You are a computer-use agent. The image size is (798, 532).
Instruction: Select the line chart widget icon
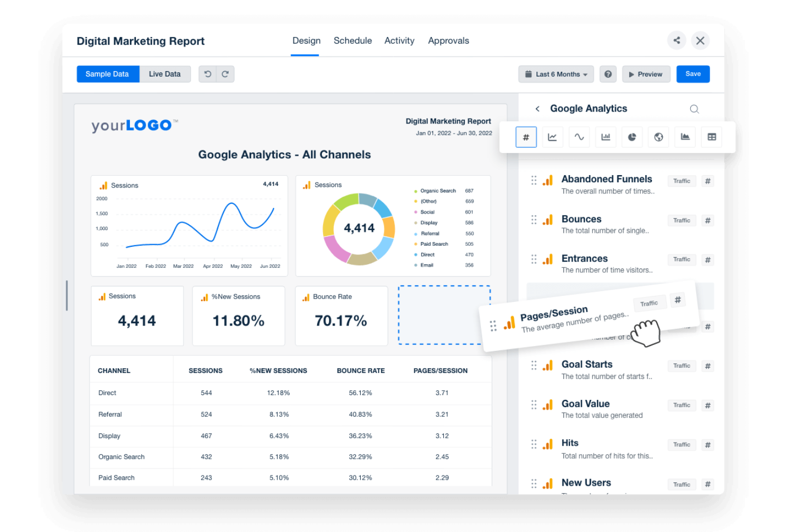553,137
